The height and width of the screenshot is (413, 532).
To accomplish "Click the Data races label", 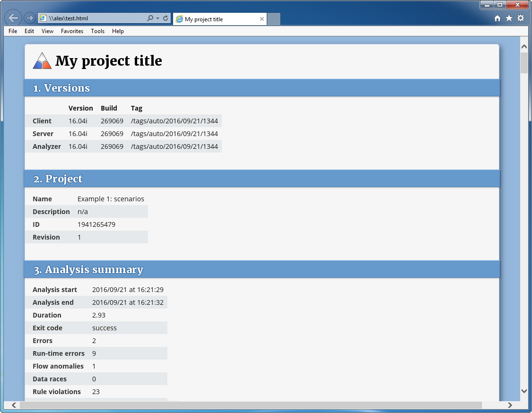I will pos(50,379).
